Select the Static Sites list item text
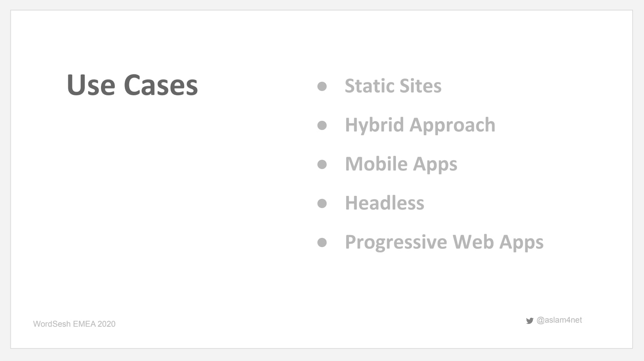Screen dimensions: 644x361 pos(393,86)
